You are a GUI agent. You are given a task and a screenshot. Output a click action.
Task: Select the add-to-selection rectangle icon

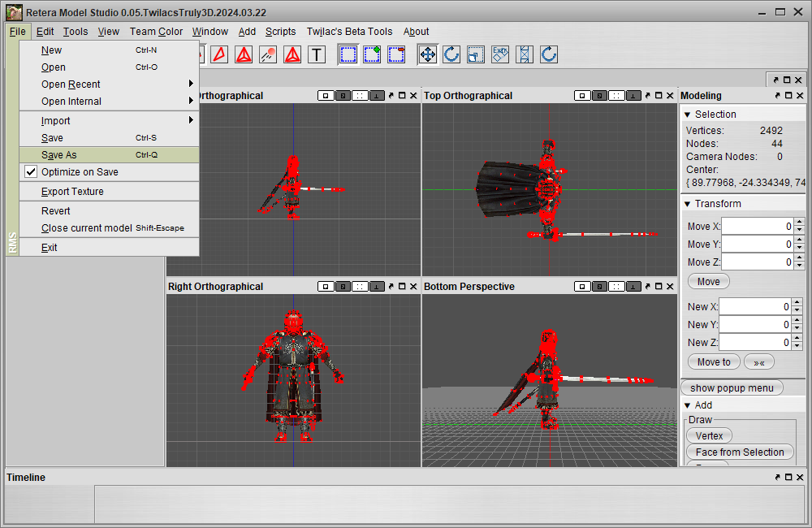coord(372,54)
